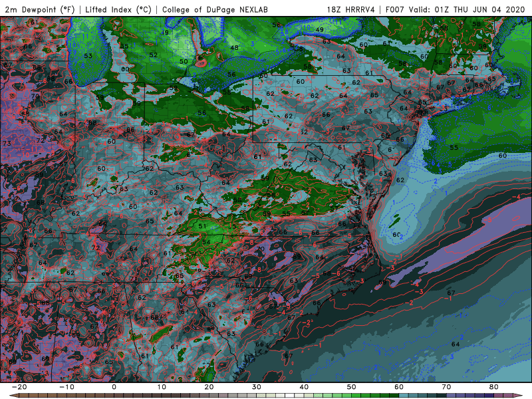Click the "80" color scale label

[x=494, y=387]
